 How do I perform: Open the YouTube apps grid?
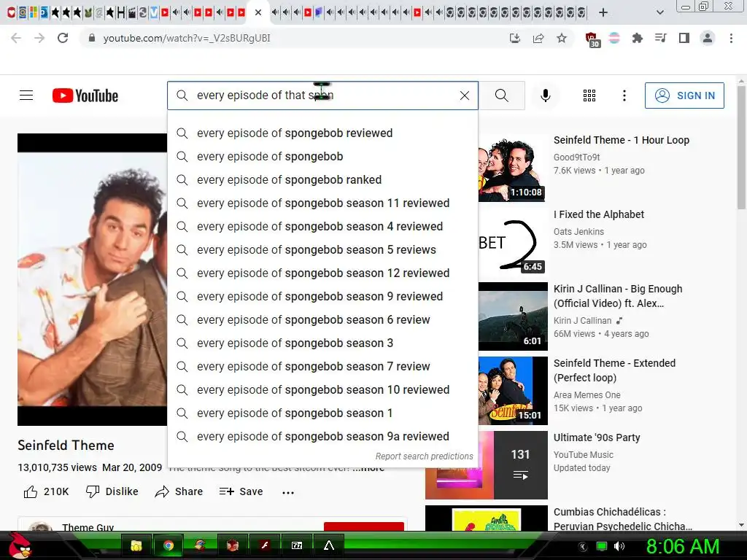pyautogui.click(x=589, y=96)
